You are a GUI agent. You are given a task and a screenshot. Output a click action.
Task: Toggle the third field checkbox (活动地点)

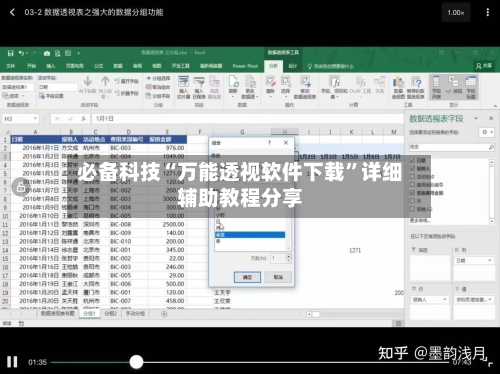click(412, 177)
